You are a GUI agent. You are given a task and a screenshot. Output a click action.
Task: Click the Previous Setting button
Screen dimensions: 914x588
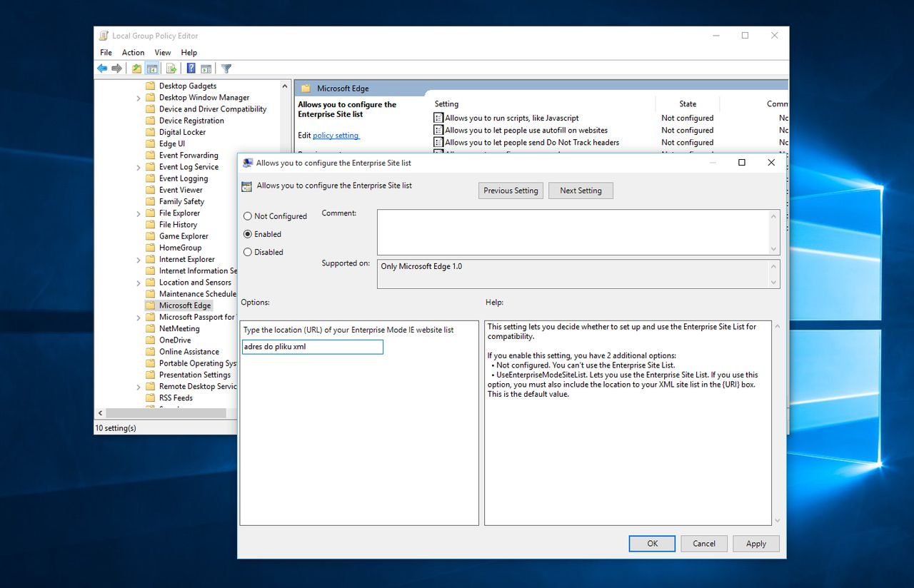(x=511, y=191)
